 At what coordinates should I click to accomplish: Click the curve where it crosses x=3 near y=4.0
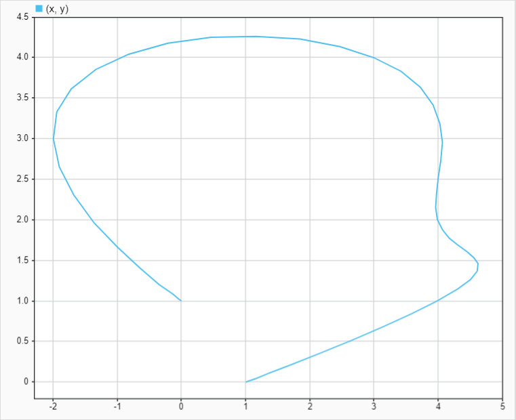pos(374,58)
